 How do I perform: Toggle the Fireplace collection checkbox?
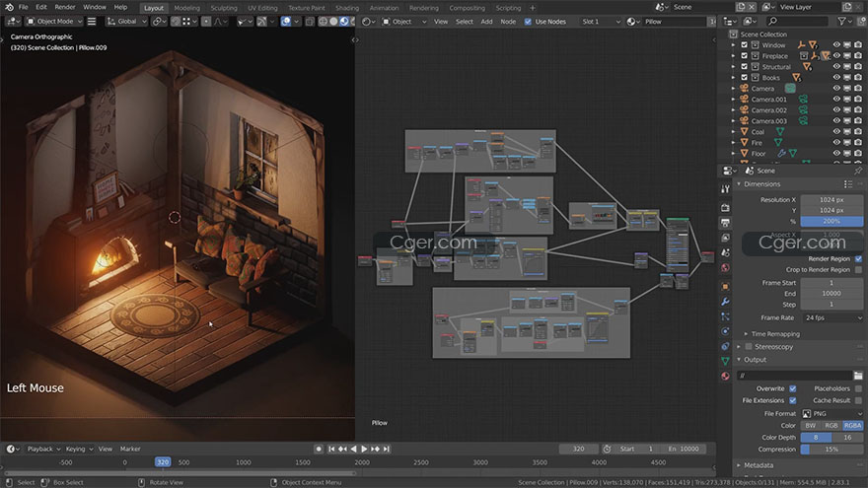click(x=744, y=56)
